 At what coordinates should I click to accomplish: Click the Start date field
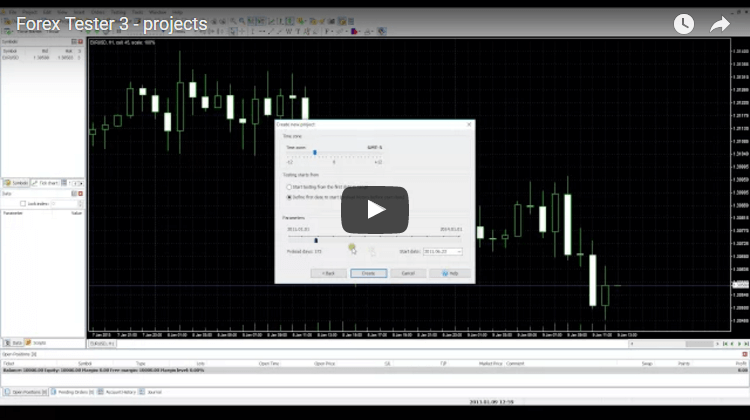(x=440, y=252)
